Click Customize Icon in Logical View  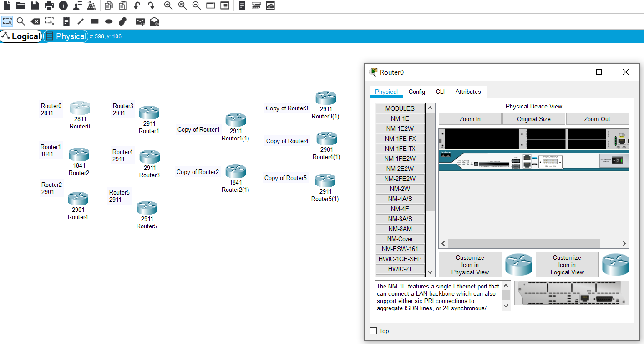567,265
